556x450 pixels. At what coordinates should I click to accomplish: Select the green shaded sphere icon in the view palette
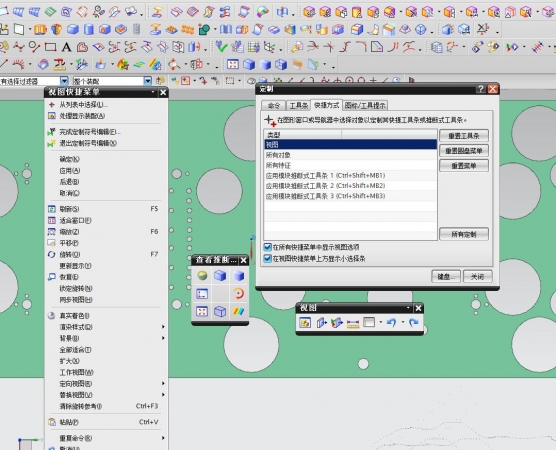coord(202,276)
